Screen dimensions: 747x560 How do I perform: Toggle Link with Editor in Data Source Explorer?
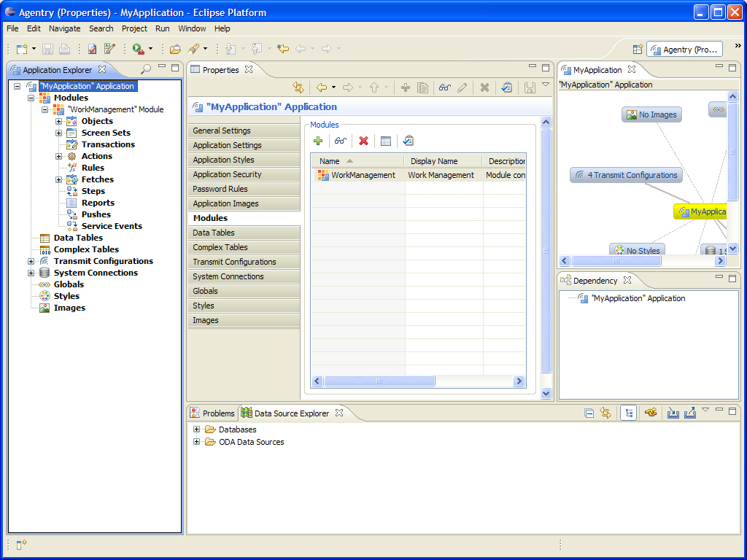605,413
